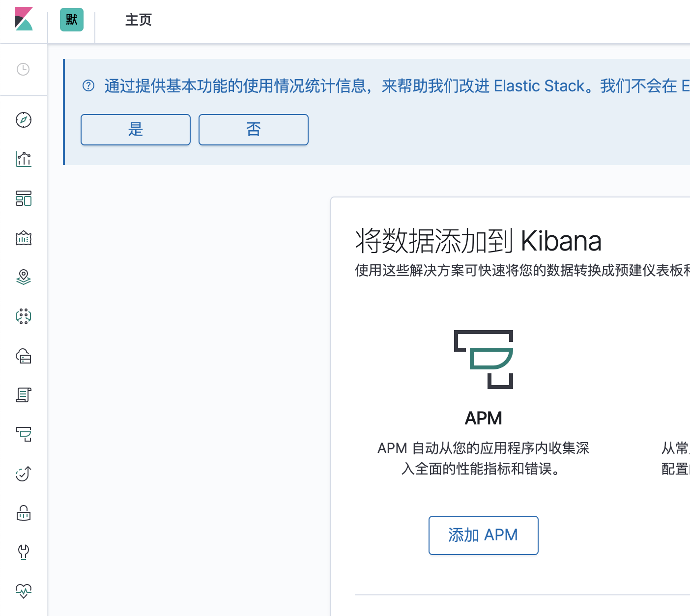
Task: Open Stack Monitoring heartbeat icon
Action: pyautogui.click(x=24, y=591)
